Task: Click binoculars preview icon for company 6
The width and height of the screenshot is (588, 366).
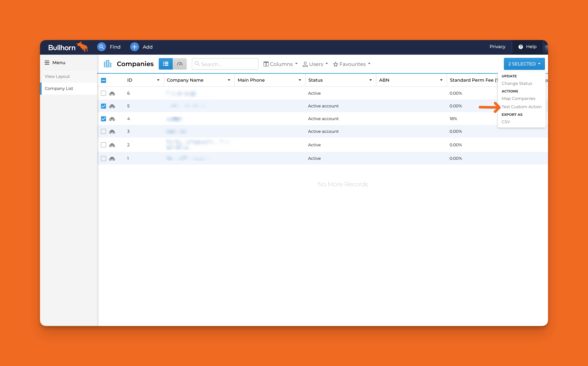Action: (112, 93)
